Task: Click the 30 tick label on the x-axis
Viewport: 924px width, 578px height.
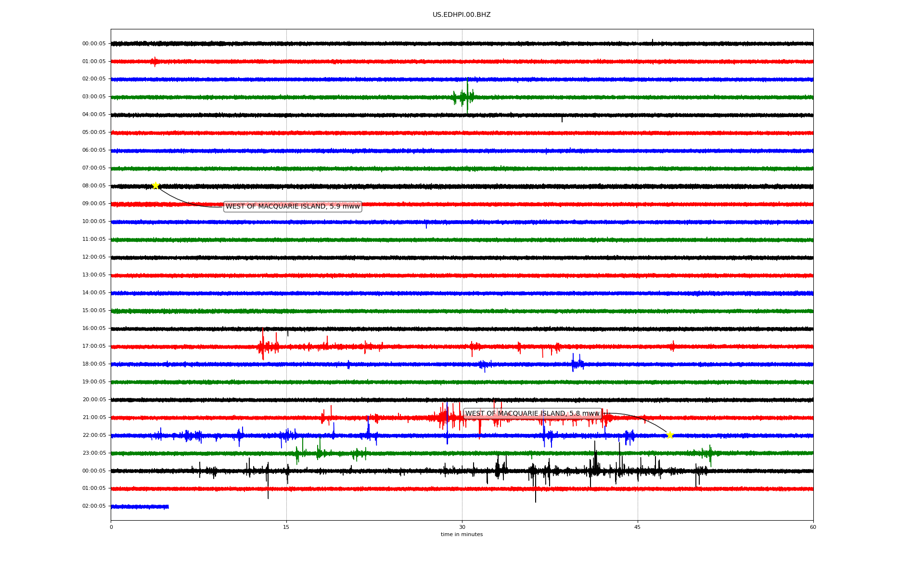Action: click(x=462, y=527)
